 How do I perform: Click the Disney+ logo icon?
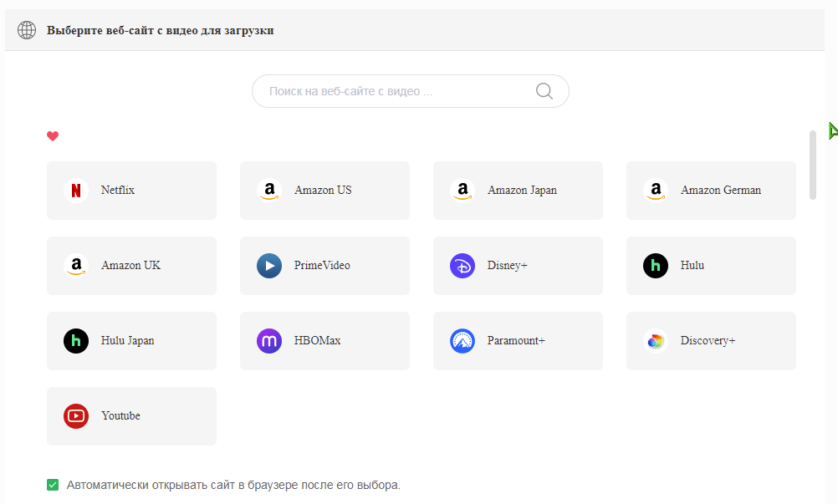point(462,266)
